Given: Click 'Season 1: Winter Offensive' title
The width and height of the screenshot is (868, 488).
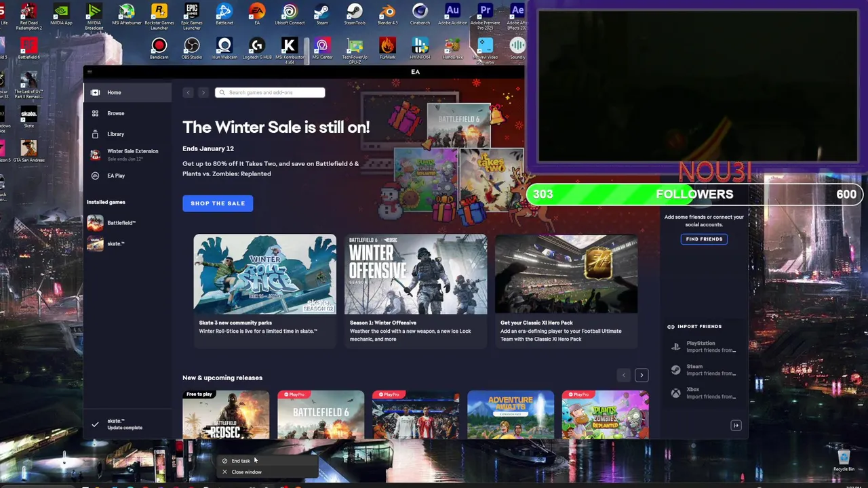Looking at the screenshot, I should click(x=383, y=323).
